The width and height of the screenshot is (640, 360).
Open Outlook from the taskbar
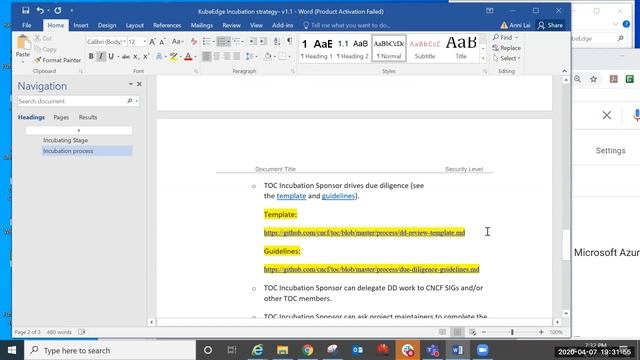pos(358,350)
